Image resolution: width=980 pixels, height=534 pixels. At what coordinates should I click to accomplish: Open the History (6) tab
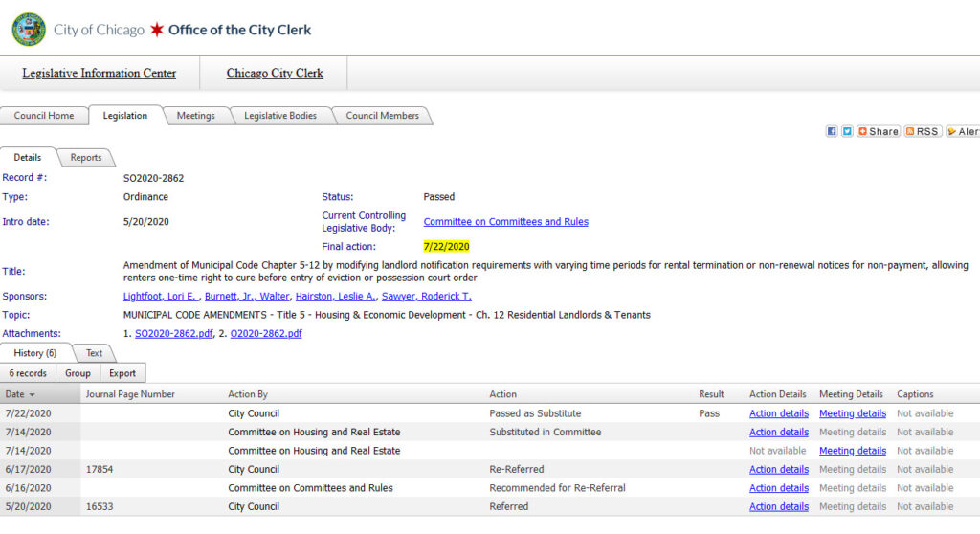point(35,353)
